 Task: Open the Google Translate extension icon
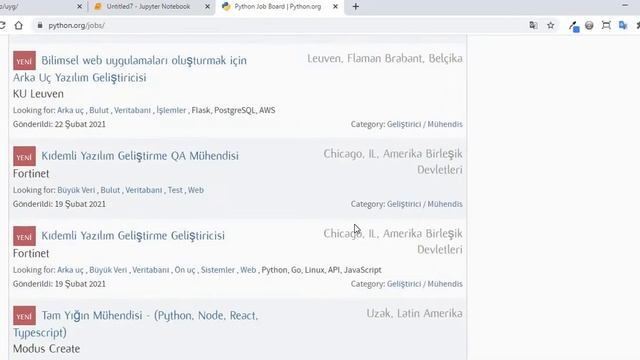click(x=623, y=25)
